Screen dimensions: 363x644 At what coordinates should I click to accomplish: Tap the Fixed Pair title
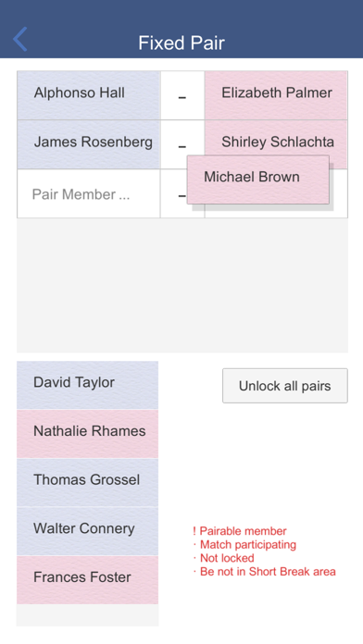tap(181, 43)
